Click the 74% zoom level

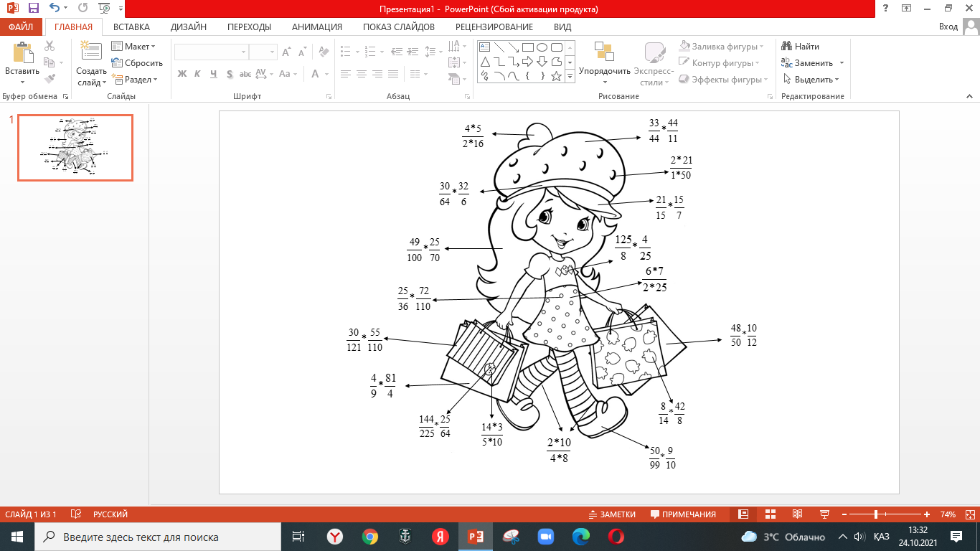click(x=948, y=514)
